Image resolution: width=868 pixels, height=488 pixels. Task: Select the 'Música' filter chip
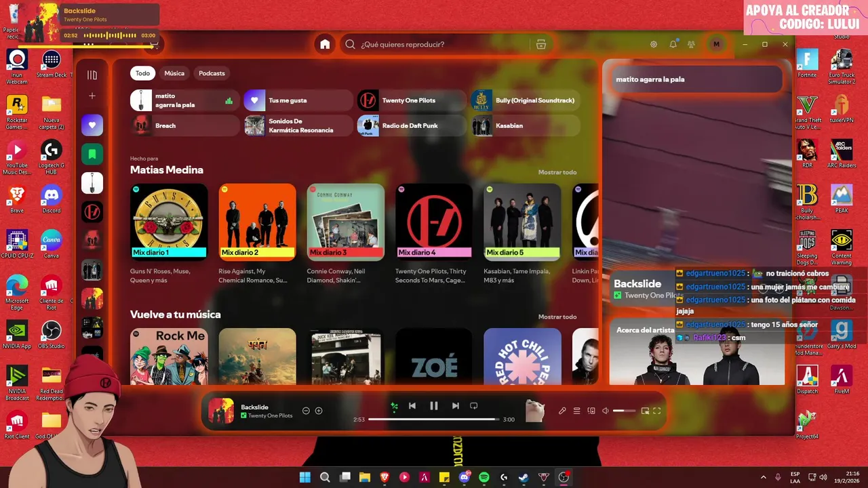pos(174,73)
